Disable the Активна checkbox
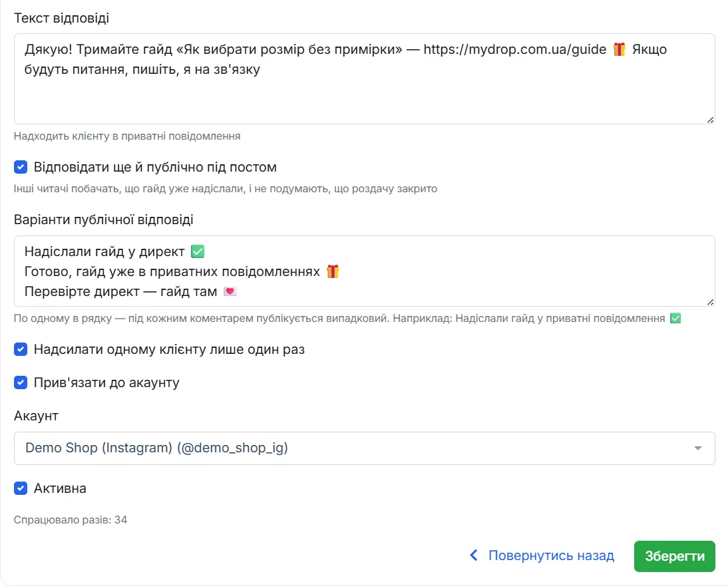Viewport: 728px width, 586px height. (x=21, y=488)
